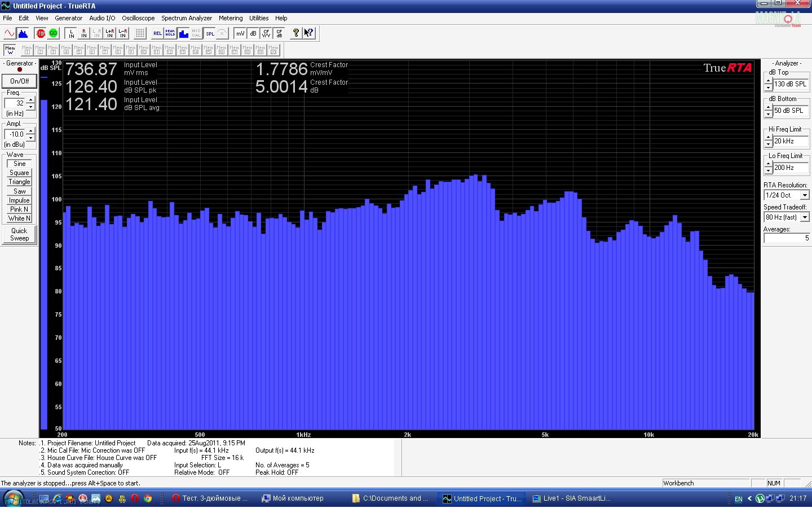Screen dimensions: 812x508
Task: Select the Pink N waveform
Action: click(19, 209)
